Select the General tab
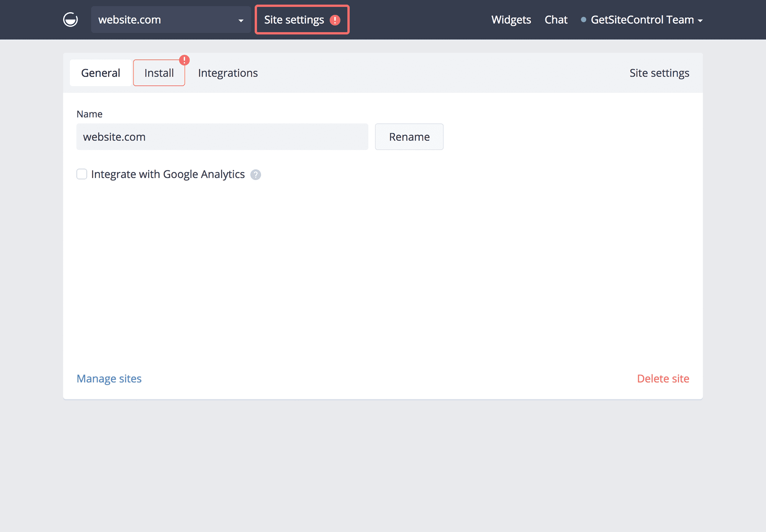The width and height of the screenshot is (766, 532). (100, 73)
